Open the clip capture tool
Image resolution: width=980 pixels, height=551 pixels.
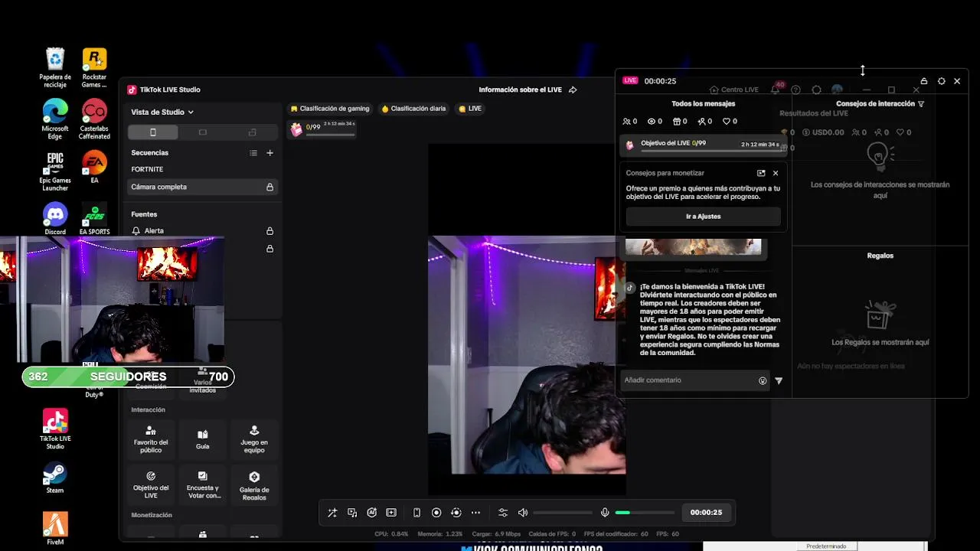[x=391, y=513]
